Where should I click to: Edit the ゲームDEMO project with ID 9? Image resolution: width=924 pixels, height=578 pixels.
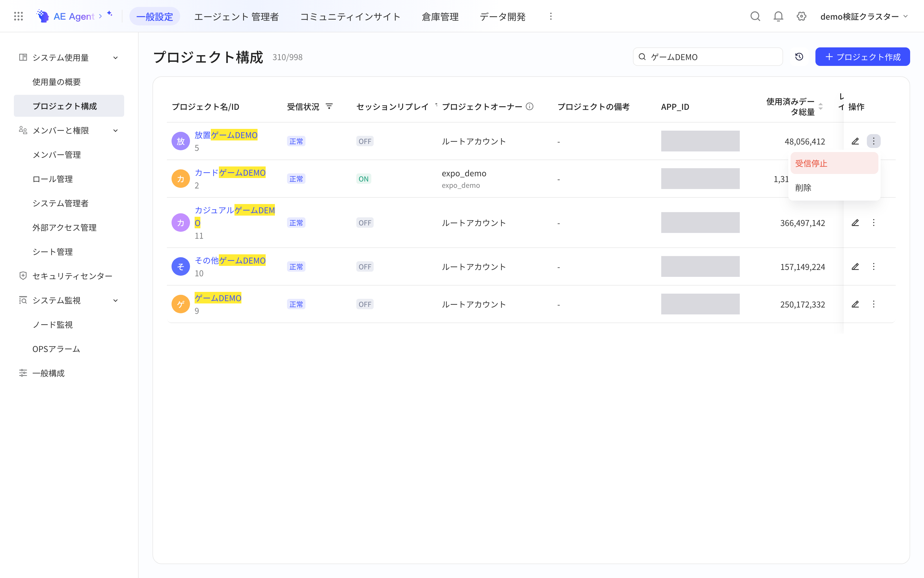coord(855,304)
